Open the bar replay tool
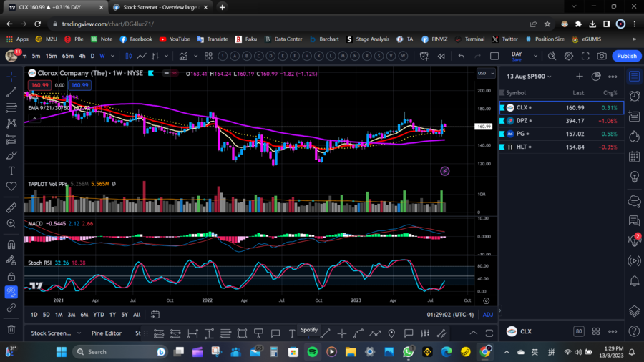This screenshot has height=362, width=644. 441,56
